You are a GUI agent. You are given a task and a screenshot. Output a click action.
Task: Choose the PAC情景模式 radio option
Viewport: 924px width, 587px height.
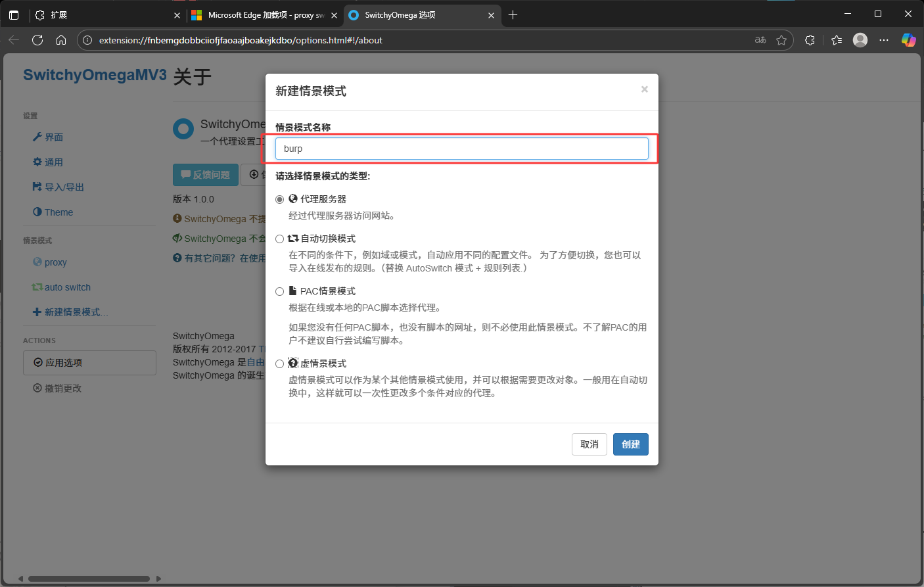(279, 291)
